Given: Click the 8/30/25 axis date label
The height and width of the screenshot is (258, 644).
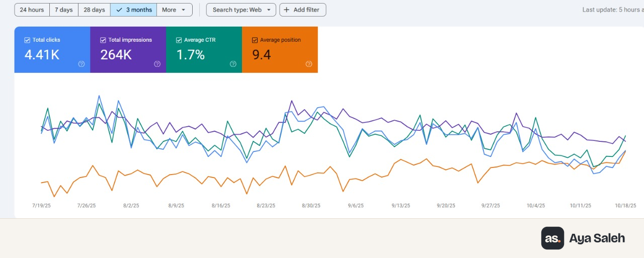Looking at the screenshot, I should [311, 206].
